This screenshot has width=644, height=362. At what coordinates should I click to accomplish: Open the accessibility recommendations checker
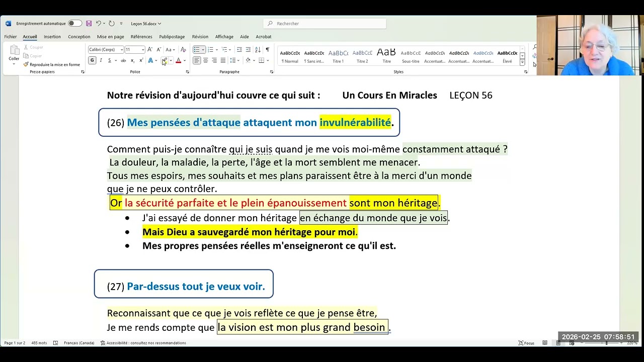pyautogui.click(x=143, y=343)
